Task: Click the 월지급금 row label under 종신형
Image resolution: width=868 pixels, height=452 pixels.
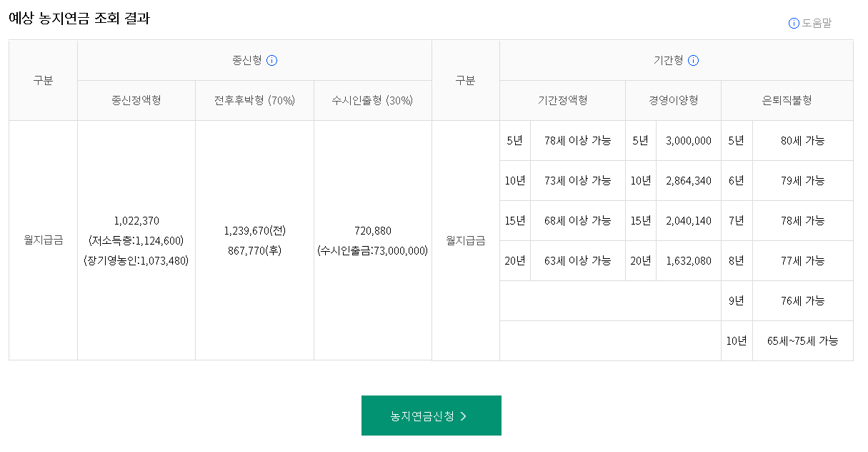Action: pyautogui.click(x=42, y=240)
